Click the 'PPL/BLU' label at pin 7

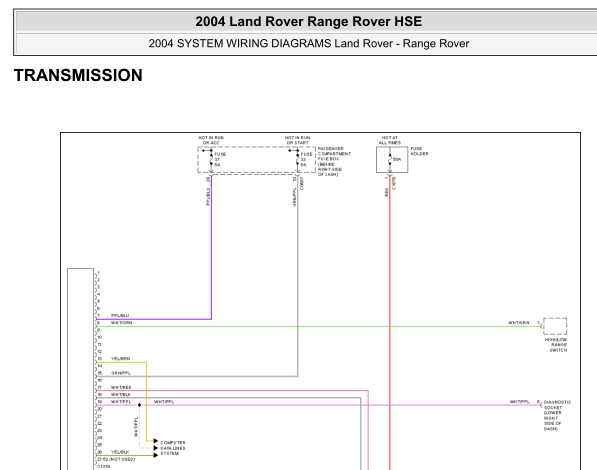pos(120,315)
